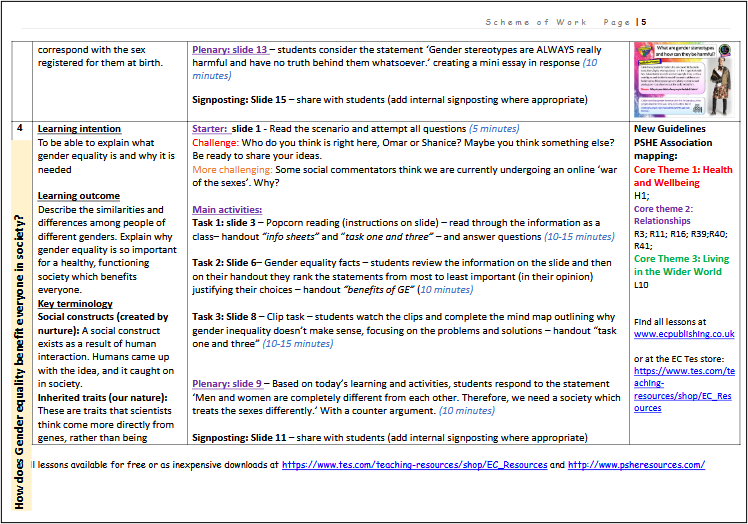Click the orange 'More challenging:' label

tap(232, 170)
